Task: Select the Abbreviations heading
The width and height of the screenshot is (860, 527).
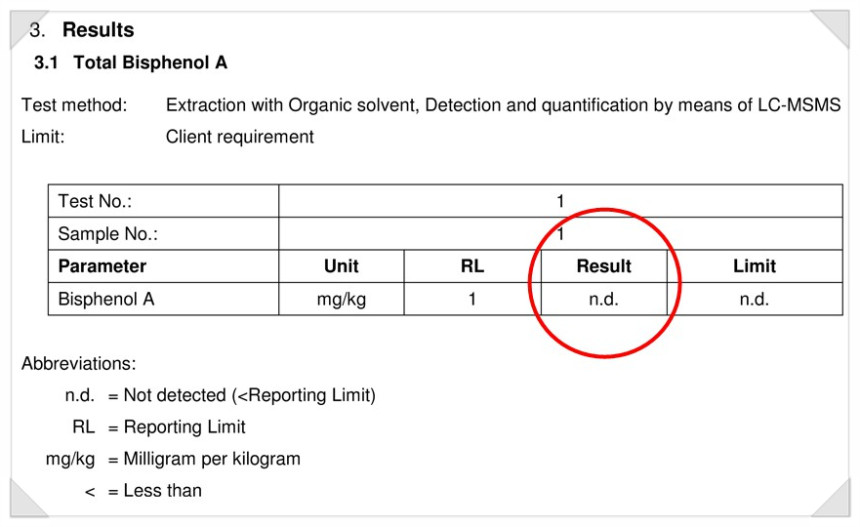Action: point(78,364)
